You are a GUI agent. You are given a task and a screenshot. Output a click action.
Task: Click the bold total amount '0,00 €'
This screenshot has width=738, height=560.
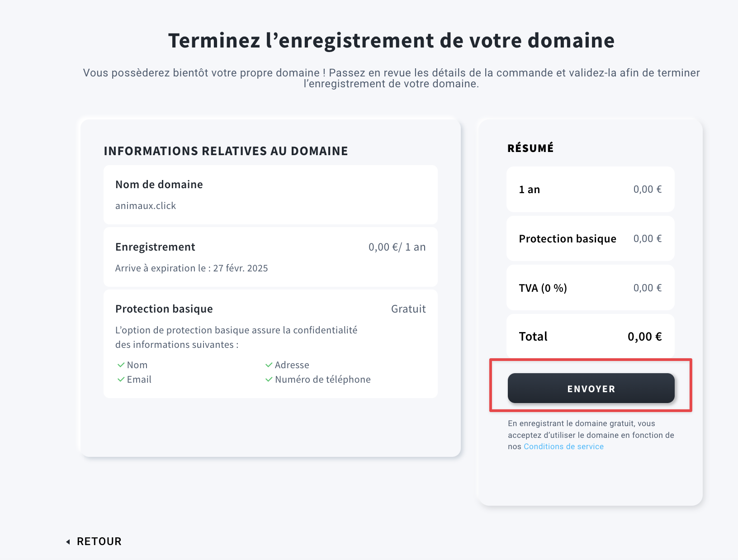coord(645,337)
